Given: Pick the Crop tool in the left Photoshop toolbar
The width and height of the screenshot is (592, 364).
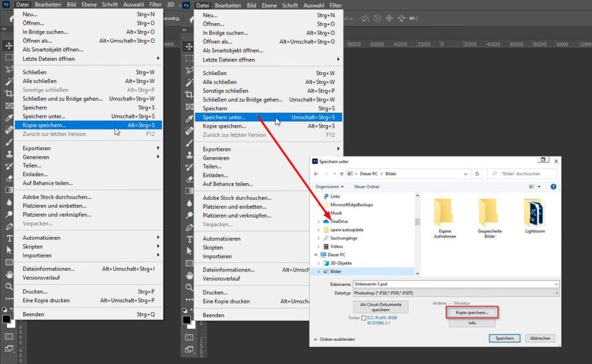Looking at the screenshot, I should coord(9,93).
